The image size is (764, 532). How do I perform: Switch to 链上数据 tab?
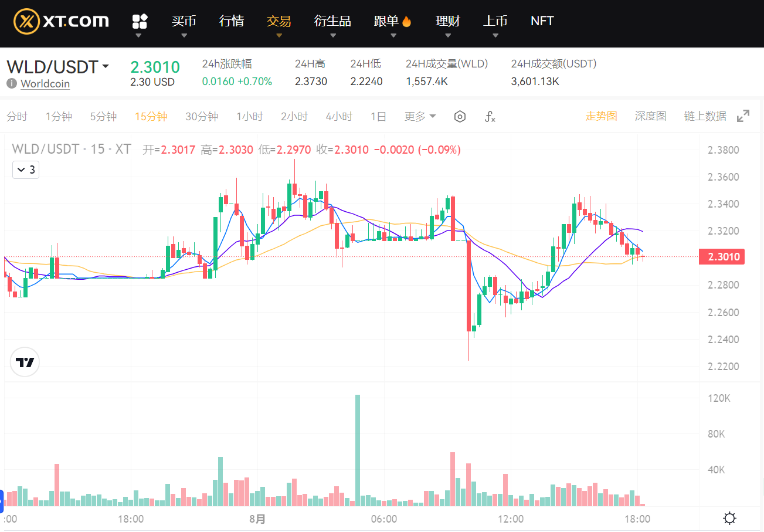pos(705,116)
